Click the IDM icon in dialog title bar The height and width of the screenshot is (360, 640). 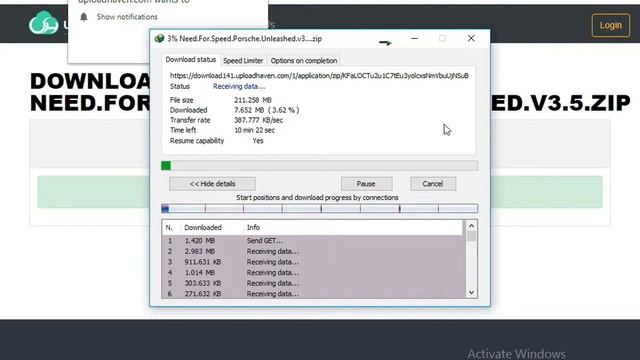coord(159,39)
